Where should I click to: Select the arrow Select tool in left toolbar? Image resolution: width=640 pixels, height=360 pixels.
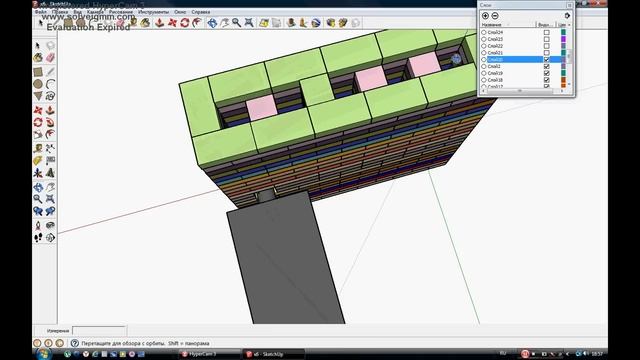click(x=38, y=46)
